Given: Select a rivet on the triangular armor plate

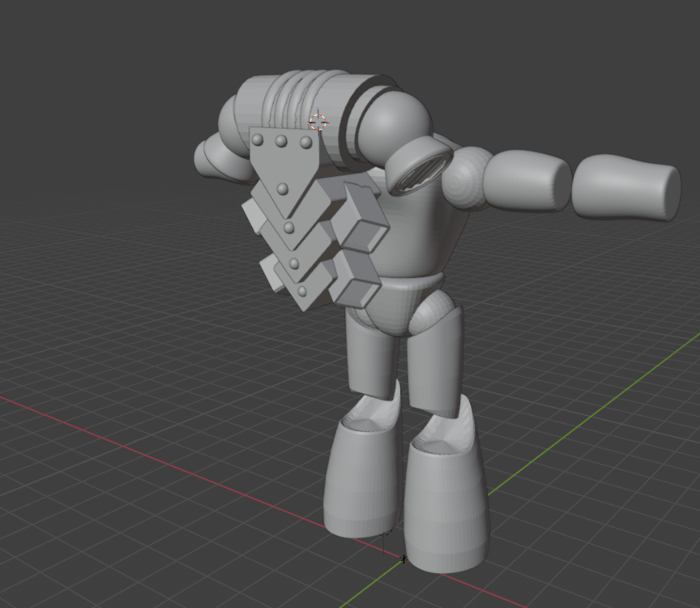Looking at the screenshot, I should click(x=281, y=140).
